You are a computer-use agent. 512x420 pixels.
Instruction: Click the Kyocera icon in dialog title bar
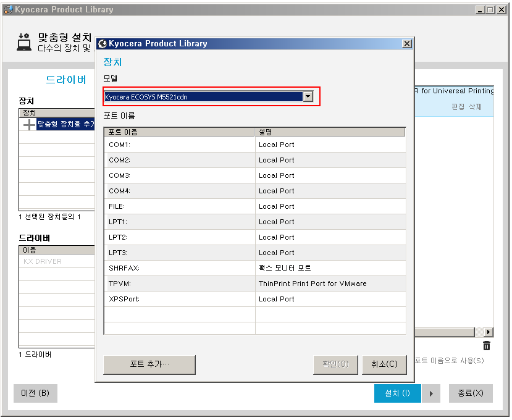click(103, 44)
